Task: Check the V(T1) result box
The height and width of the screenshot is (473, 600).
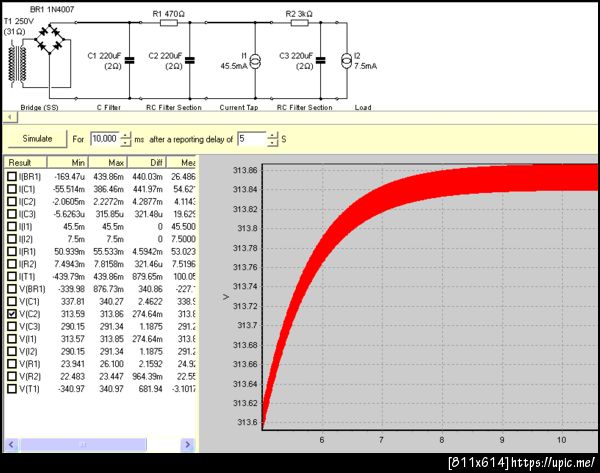Action: 12,389
